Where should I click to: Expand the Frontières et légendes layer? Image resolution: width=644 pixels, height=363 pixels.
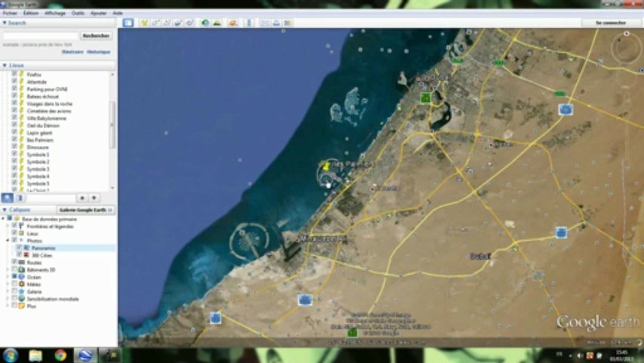pyautogui.click(x=8, y=226)
